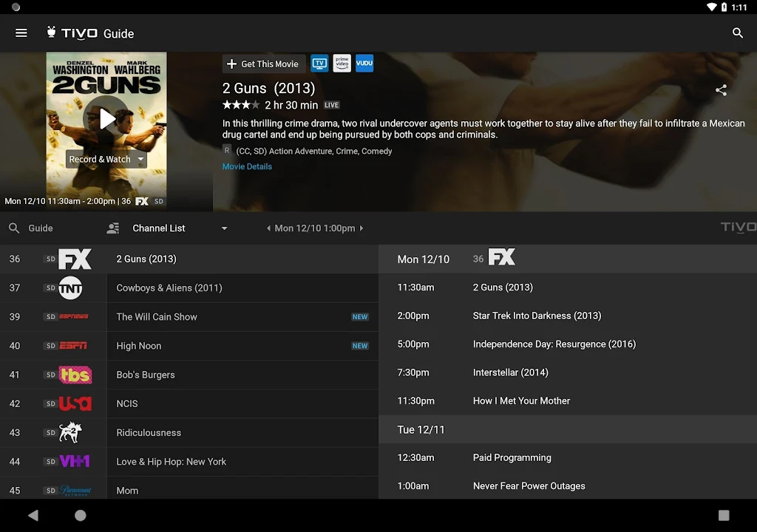This screenshot has width=757, height=532.
Task: Open the Prime Video streaming icon
Action: coord(342,64)
